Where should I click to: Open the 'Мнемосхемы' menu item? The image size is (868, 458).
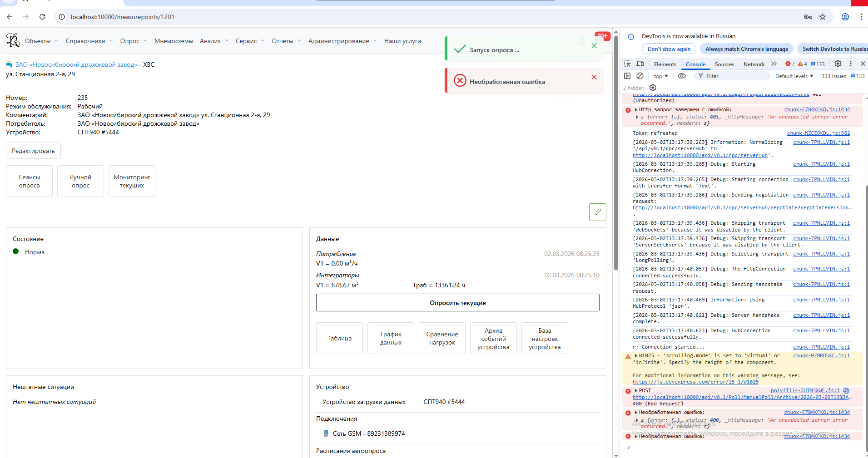pyautogui.click(x=174, y=41)
